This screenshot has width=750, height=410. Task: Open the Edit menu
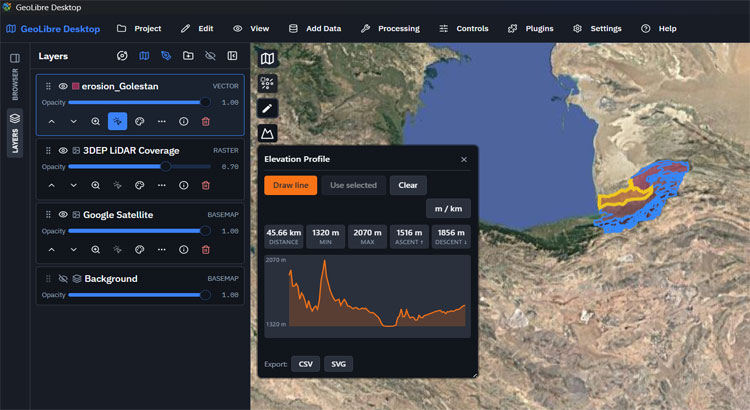tap(197, 29)
